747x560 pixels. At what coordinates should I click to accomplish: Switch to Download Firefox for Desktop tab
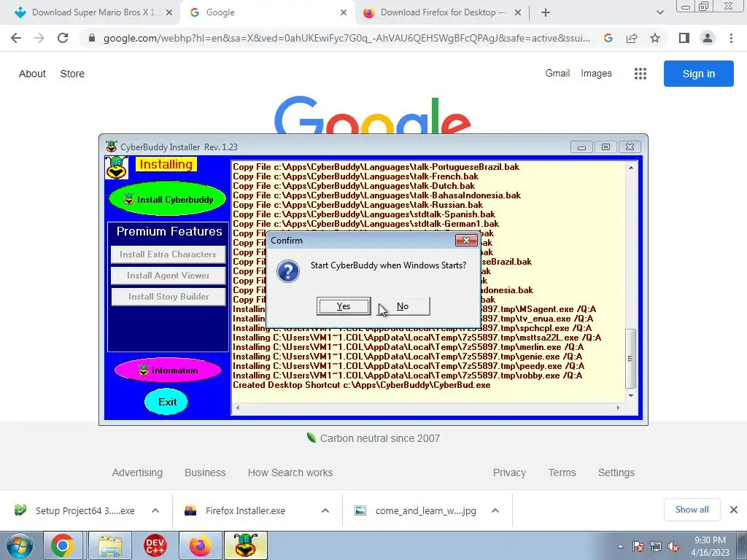point(442,12)
